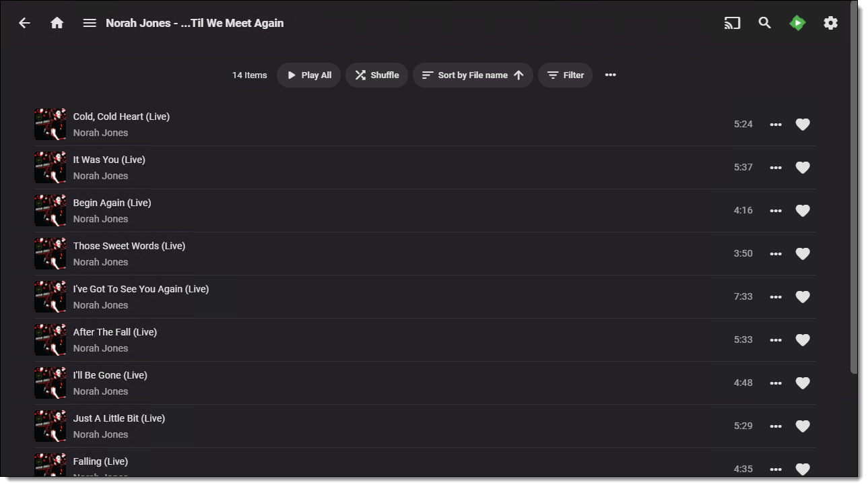Viewport: 868px width, 487px height.
Task: Click the cast to device icon
Action: tap(732, 23)
